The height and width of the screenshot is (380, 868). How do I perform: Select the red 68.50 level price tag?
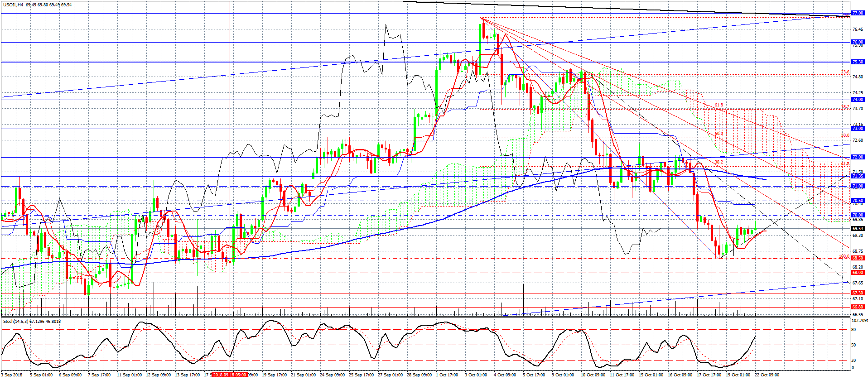pyautogui.click(x=858, y=258)
